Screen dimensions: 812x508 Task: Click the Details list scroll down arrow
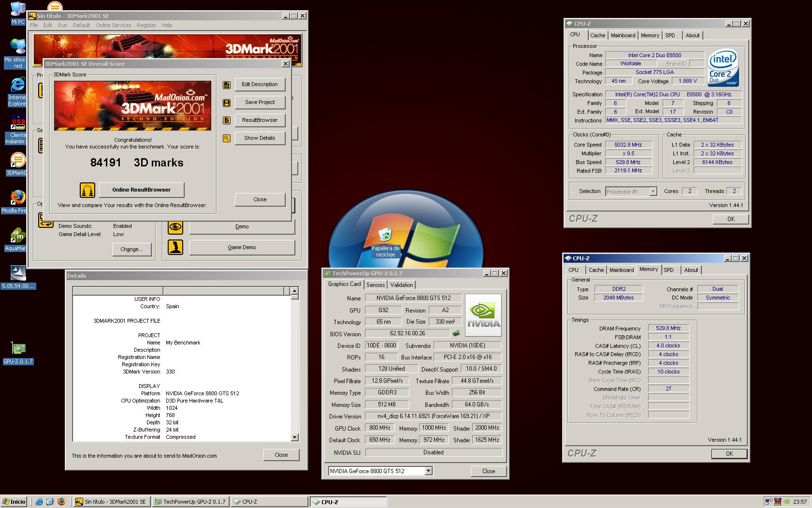pos(295,437)
